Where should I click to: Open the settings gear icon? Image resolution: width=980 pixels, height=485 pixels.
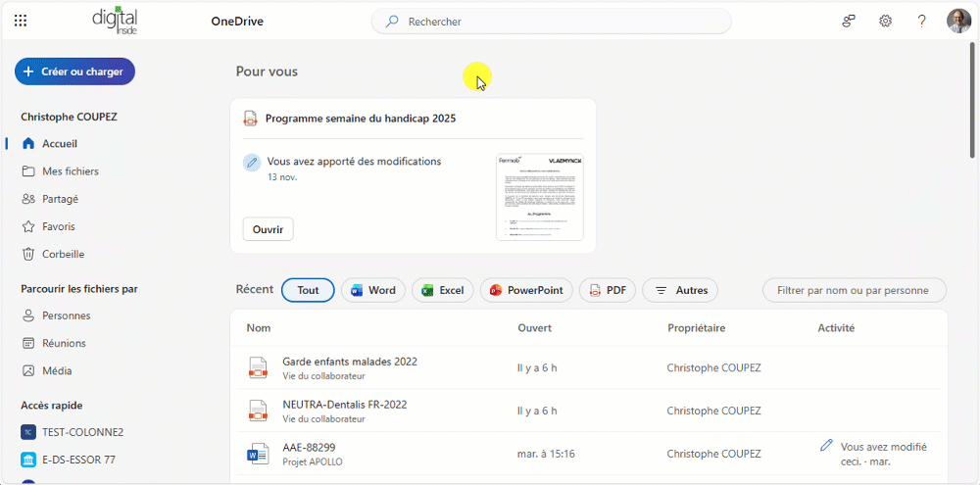point(885,21)
